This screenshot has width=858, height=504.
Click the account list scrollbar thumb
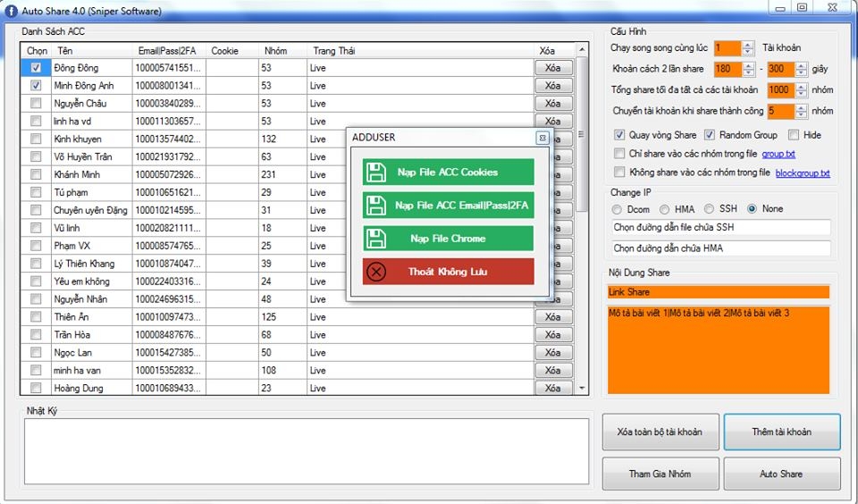point(582,134)
